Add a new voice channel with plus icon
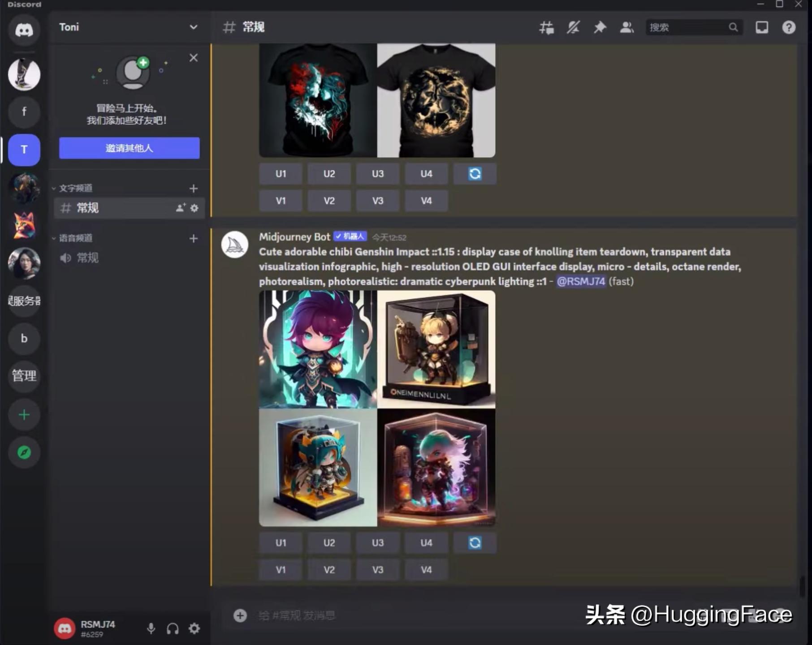 coord(194,239)
